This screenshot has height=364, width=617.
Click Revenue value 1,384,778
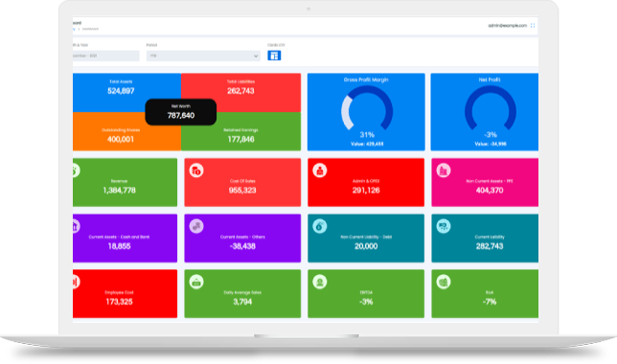coord(119,191)
